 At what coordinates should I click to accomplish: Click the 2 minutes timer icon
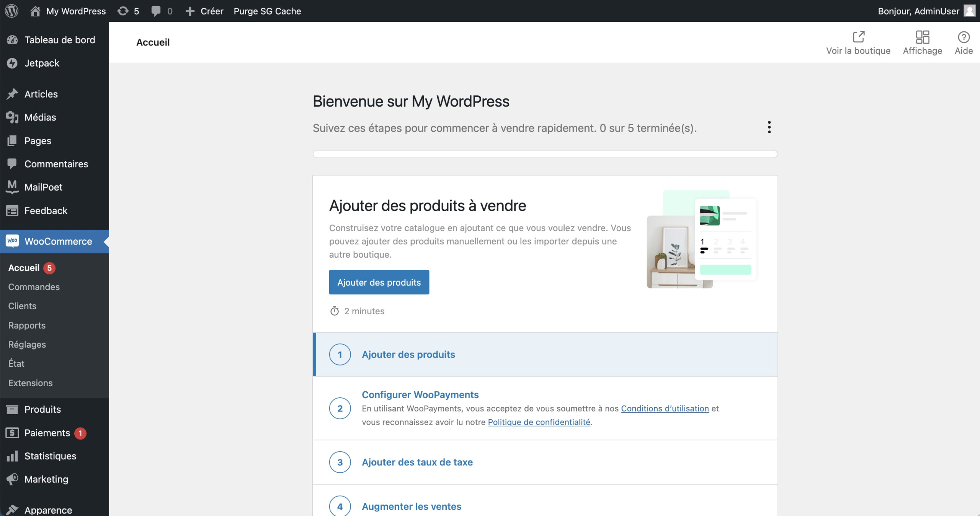[334, 311]
